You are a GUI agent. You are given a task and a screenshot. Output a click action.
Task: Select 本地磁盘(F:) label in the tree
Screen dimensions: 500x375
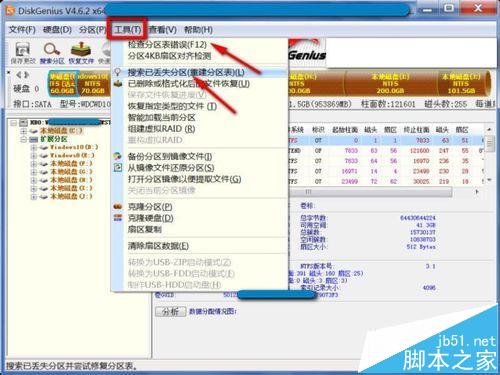[x=71, y=164]
